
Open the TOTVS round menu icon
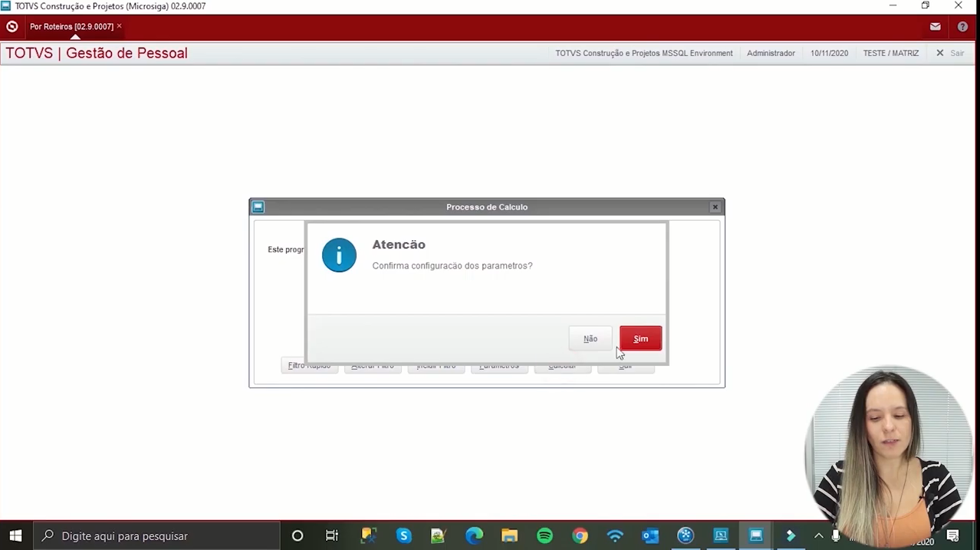point(12,27)
